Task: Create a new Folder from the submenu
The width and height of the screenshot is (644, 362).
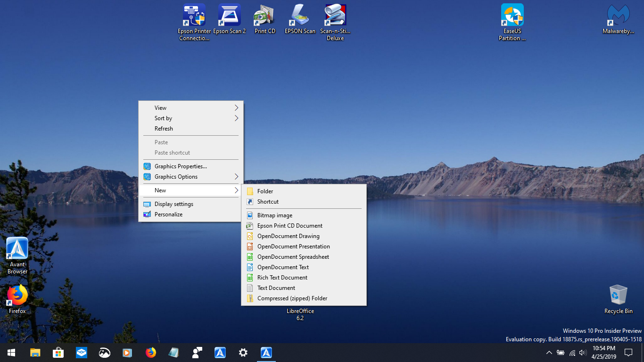Action: coord(304,191)
